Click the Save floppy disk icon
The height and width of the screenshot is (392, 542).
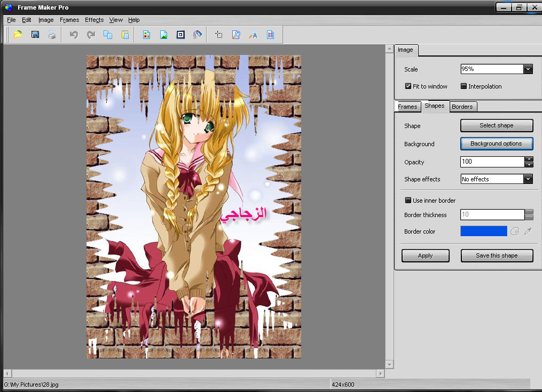[x=35, y=35]
